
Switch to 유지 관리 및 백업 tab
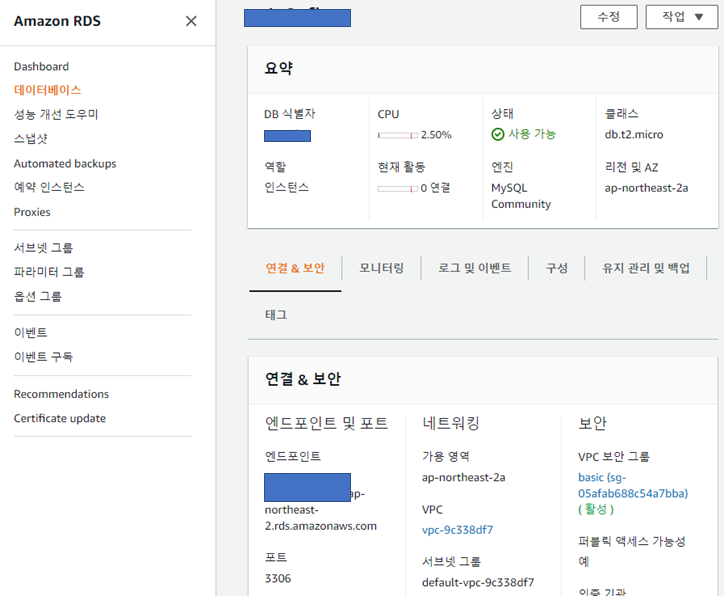click(x=646, y=268)
